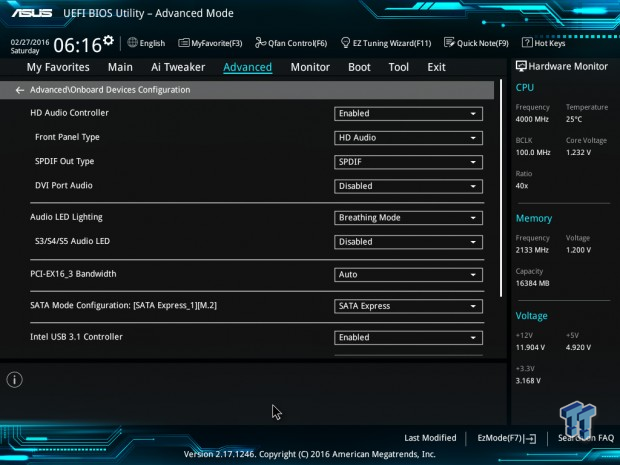Select the Advanced tab
The image size is (620, 465).
(x=248, y=67)
